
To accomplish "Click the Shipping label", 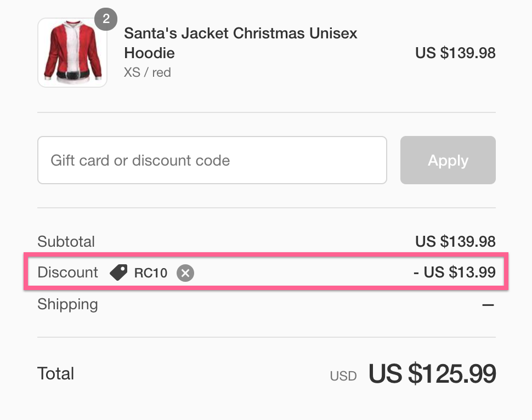I will tap(67, 304).
